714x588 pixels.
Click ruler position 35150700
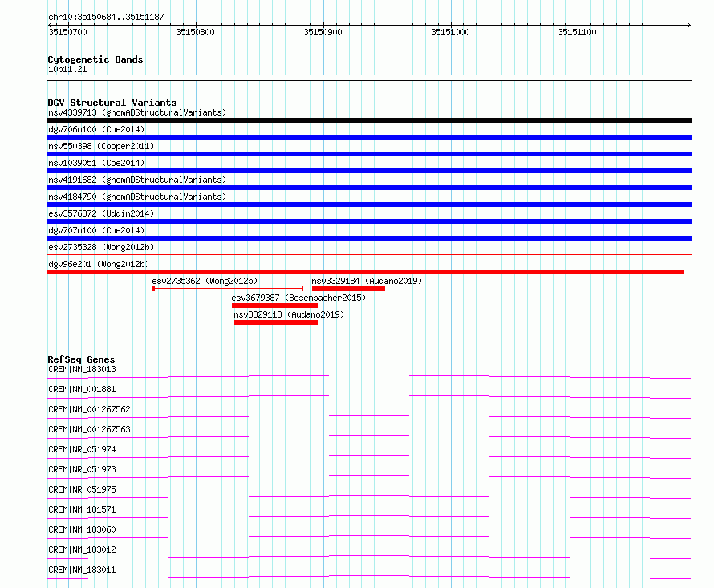pos(68,32)
